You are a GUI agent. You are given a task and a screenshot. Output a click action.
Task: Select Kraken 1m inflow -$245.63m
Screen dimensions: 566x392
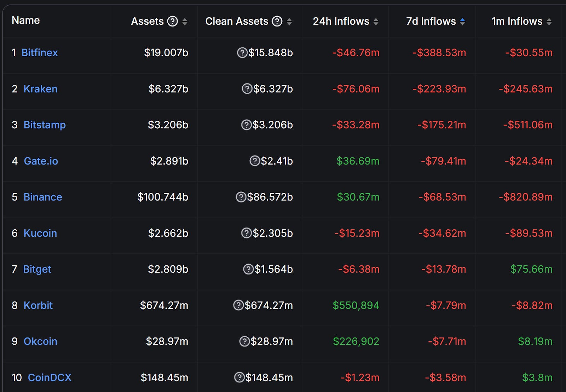[526, 89]
